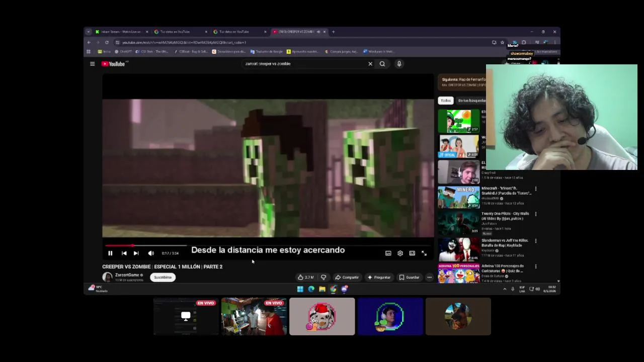The image size is (644, 362).
Task: Open Edge from the taskbar
Action: (x=311, y=289)
